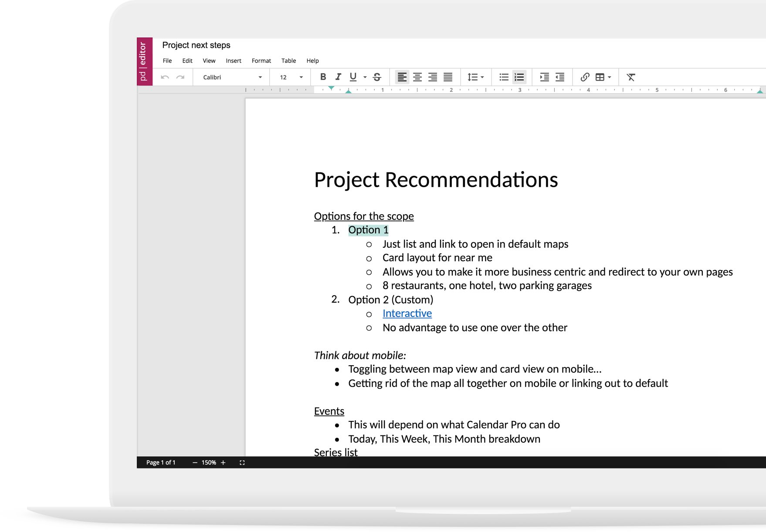The image size is (766, 532).
Task: Click Options for the scope heading
Action: (364, 216)
